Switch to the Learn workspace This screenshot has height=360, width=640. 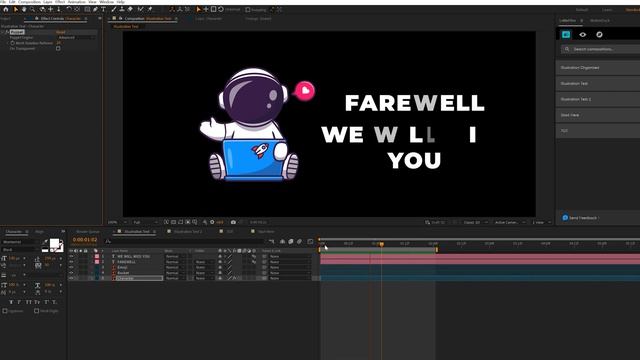point(607,10)
